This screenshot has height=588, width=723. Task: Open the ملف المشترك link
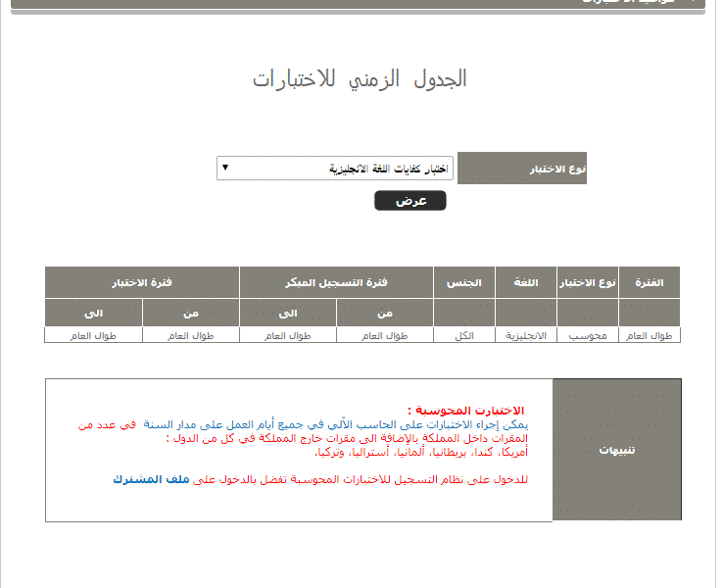(x=151, y=479)
